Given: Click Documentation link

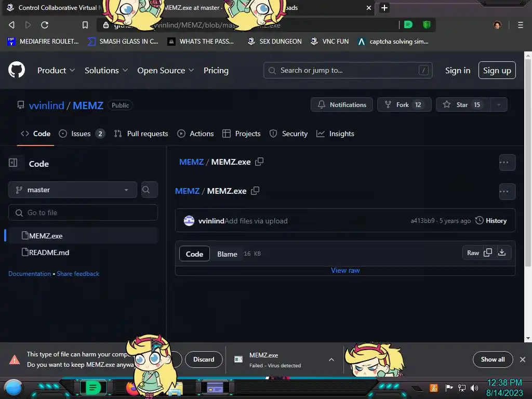Looking at the screenshot, I should 30,273.
